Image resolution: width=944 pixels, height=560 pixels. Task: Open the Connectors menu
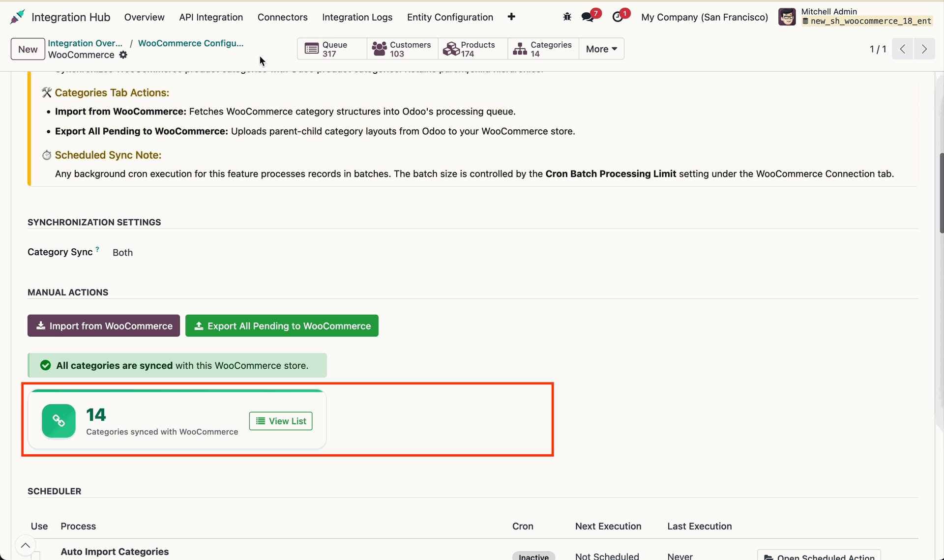pyautogui.click(x=283, y=17)
